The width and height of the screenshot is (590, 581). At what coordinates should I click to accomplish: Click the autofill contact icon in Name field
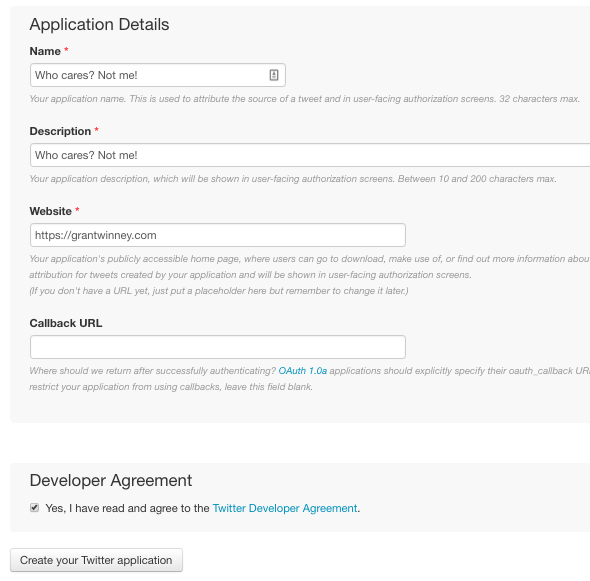tap(274, 75)
